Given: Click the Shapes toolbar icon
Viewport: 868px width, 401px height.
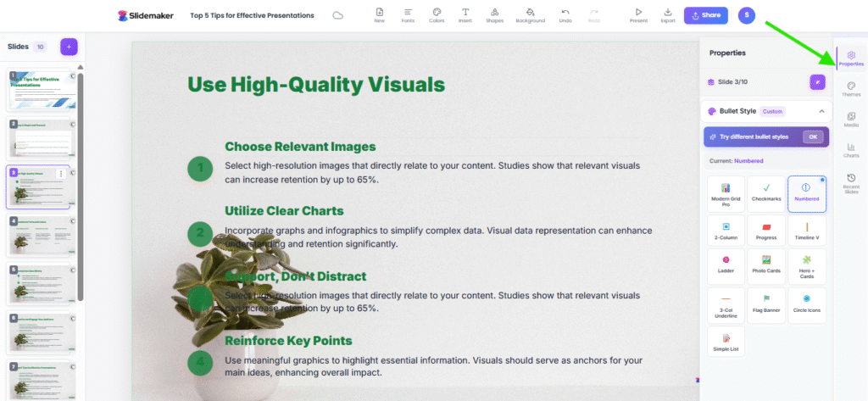Looking at the screenshot, I should pos(494,13).
